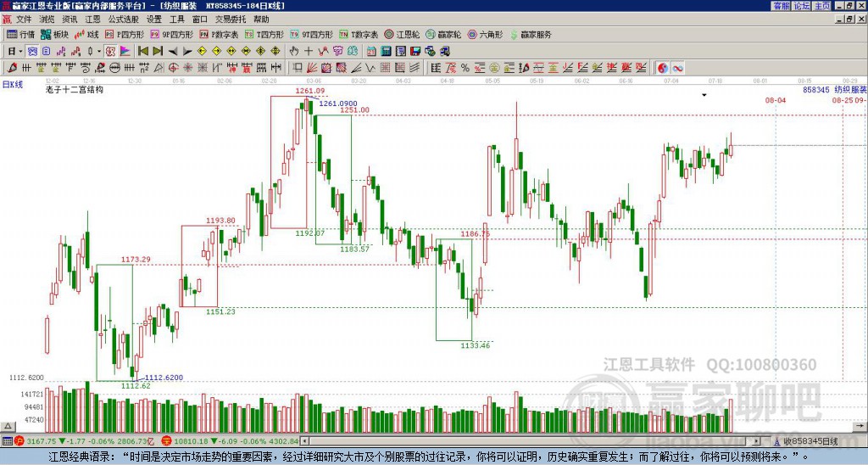The image size is (868, 465).
Task: Expand the small black triangle above chart
Action: [x=704, y=96]
